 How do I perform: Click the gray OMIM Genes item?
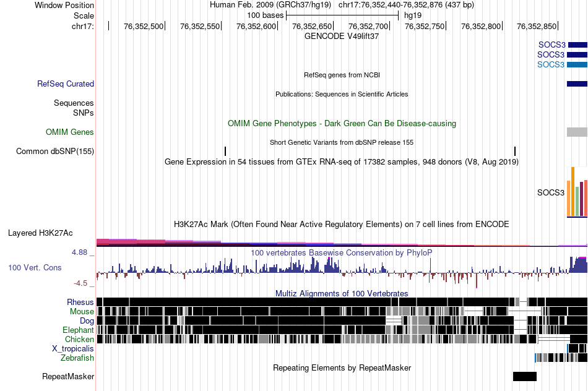(x=577, y=132)
